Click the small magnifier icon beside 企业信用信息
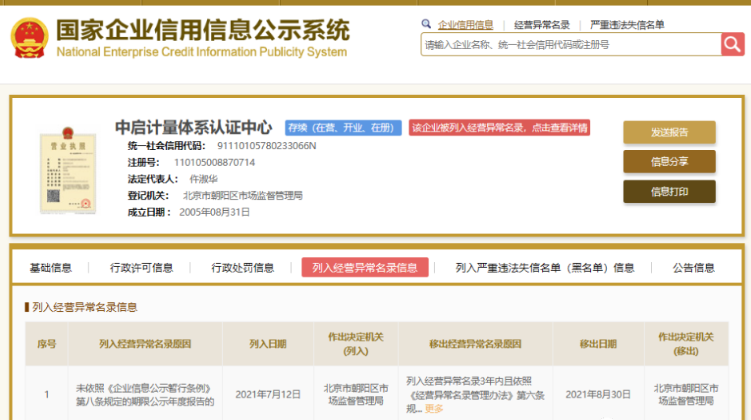This screenshot has height=420, width=751. [x=426, y=24]
